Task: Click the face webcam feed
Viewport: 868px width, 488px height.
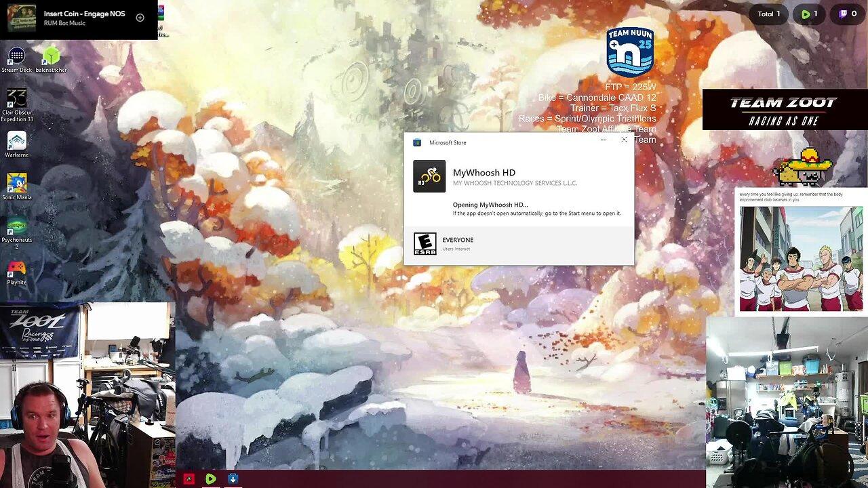Action: (87, 395)
